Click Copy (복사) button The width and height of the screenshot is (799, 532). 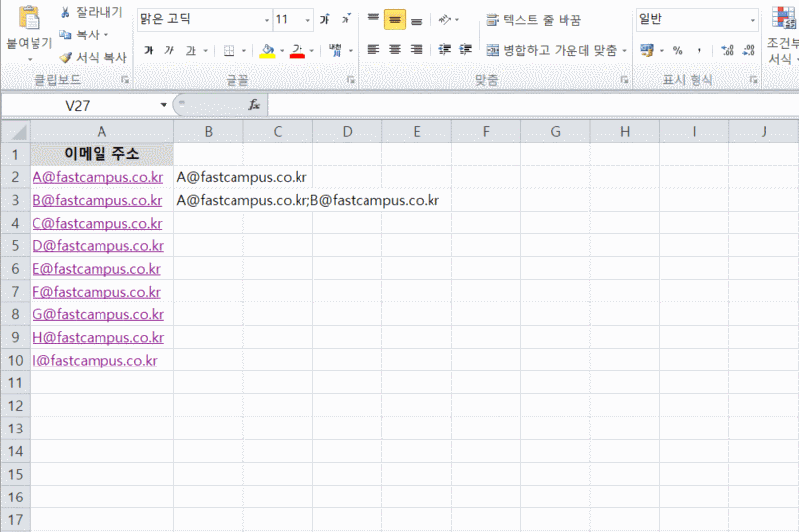pyautogui.click(x=80, y=34)
